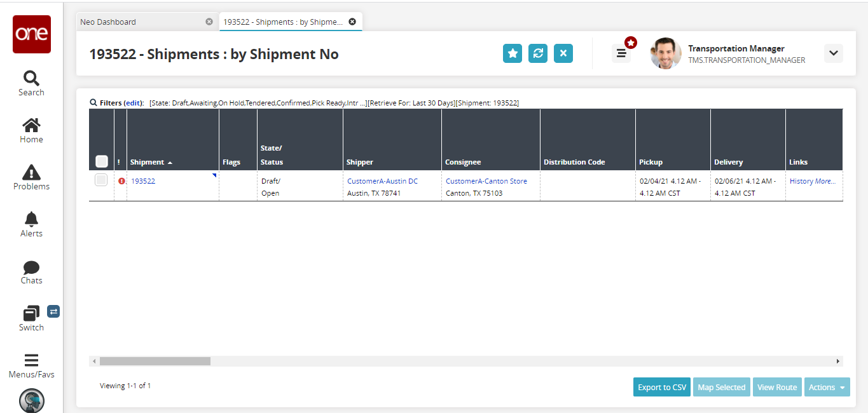The height and width of the screenshot is (413, 868).
Task: Refresh the shipments report
Action: tap(538, 53)
